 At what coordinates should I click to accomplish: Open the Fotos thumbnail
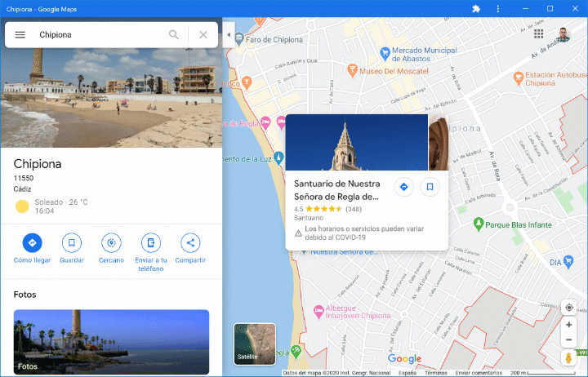pos(111,342)
